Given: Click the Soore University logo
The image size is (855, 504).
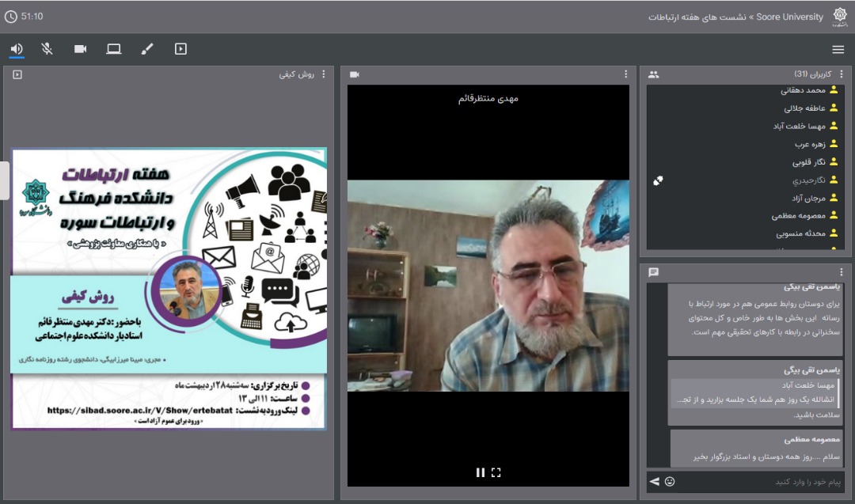Looking at the screenshot, I should tap(840, 17).
